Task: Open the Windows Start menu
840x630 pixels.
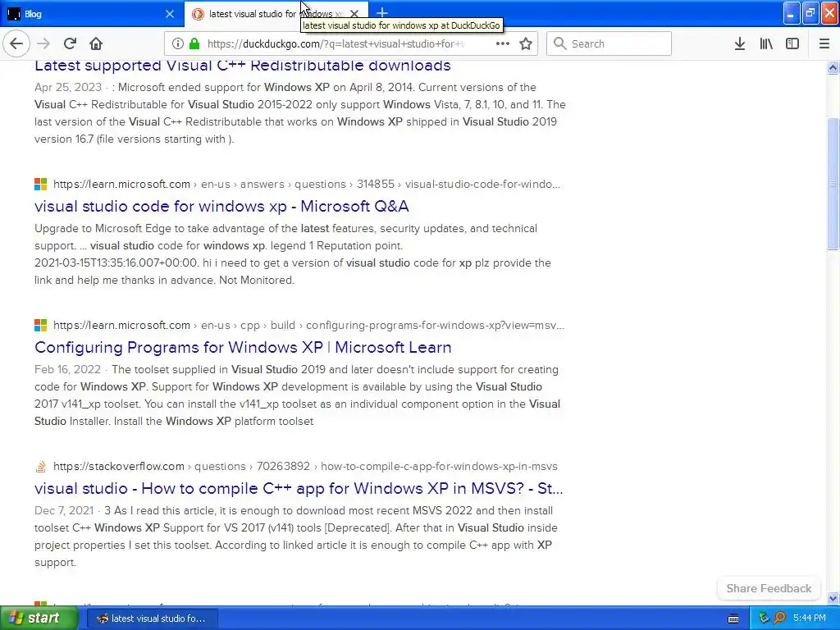Action: tap(39, 618)
